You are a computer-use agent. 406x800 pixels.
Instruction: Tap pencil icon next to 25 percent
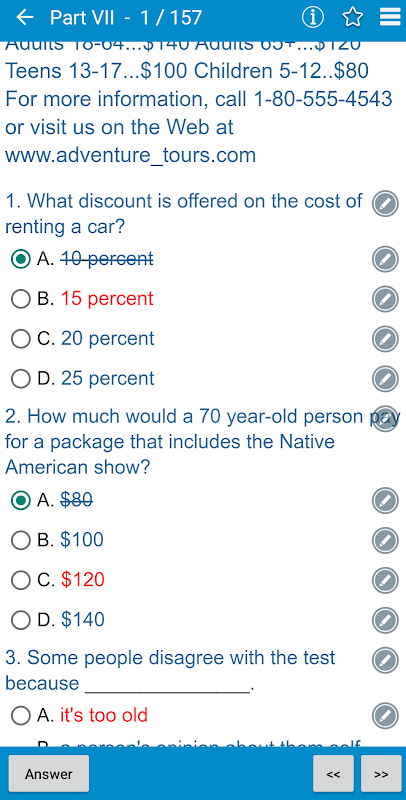(385, 379)
